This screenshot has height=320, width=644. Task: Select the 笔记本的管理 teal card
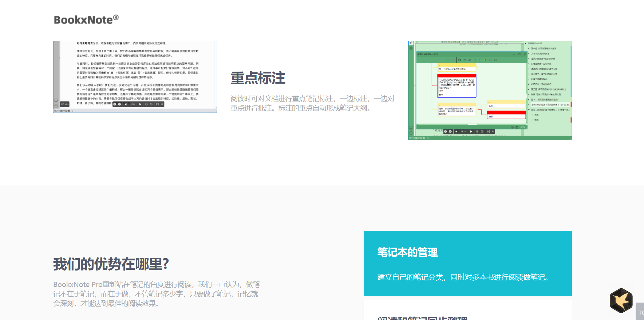(x=467, y=263)
